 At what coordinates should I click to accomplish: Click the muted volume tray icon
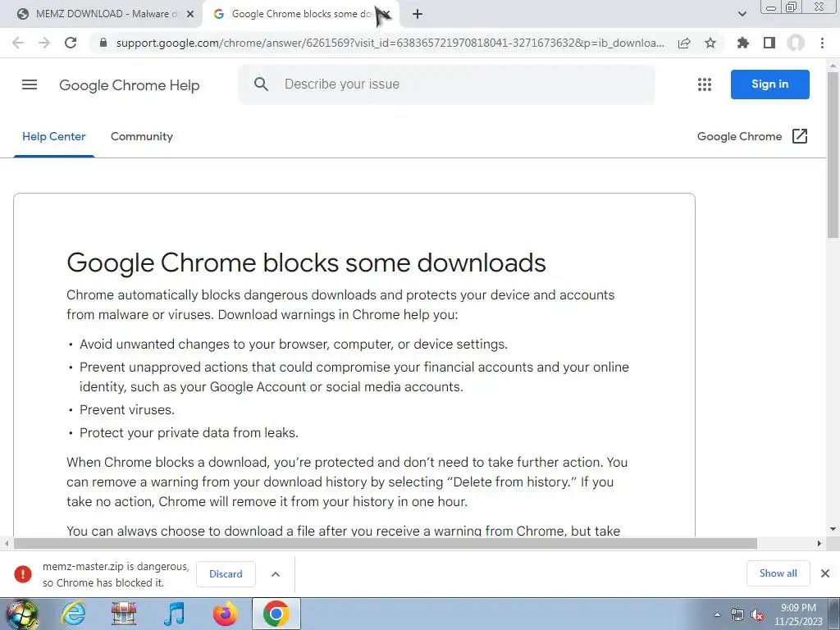tap(757, 615)
